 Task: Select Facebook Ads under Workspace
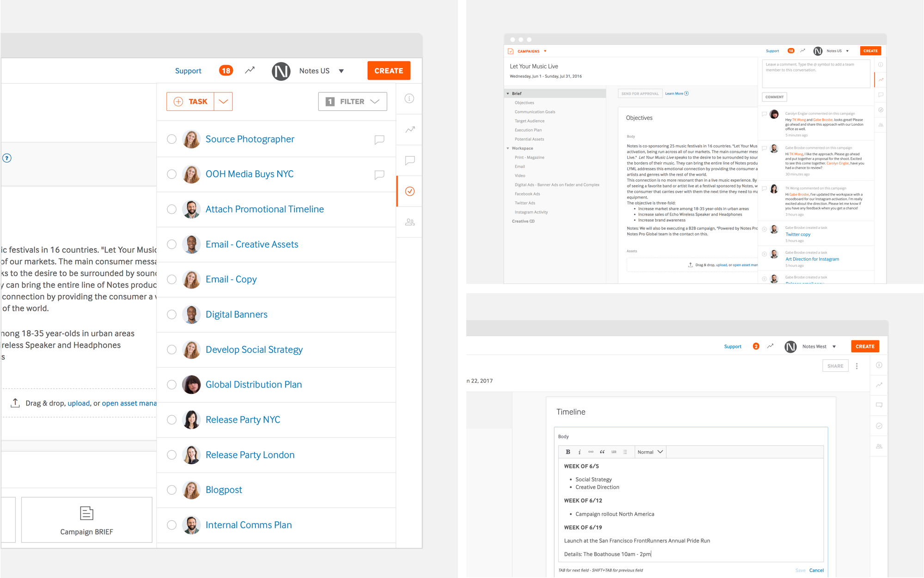(527, 194)
